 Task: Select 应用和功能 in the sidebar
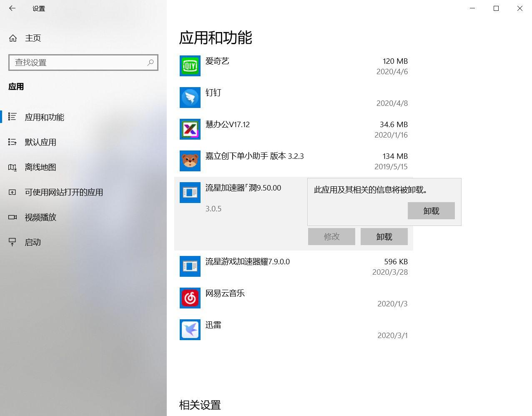point(83,117)
